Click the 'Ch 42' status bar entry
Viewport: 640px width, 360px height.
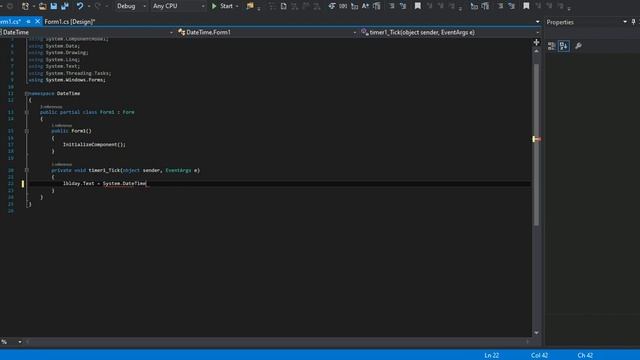pyautogui.click(x=584, y=355)
